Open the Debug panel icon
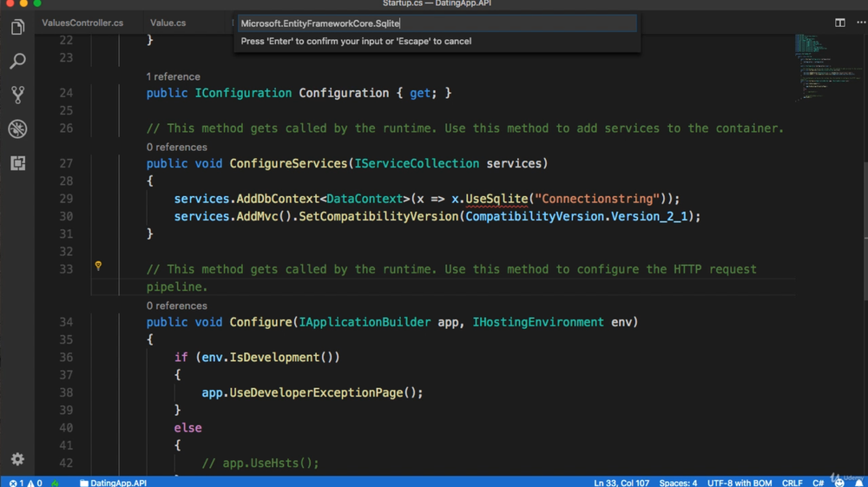The width and height of the screenshot is (868, 487). pos(17,129)
